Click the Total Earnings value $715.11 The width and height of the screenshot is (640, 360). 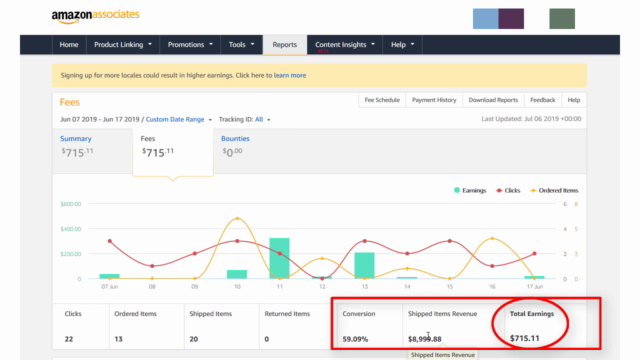[525, 338]
